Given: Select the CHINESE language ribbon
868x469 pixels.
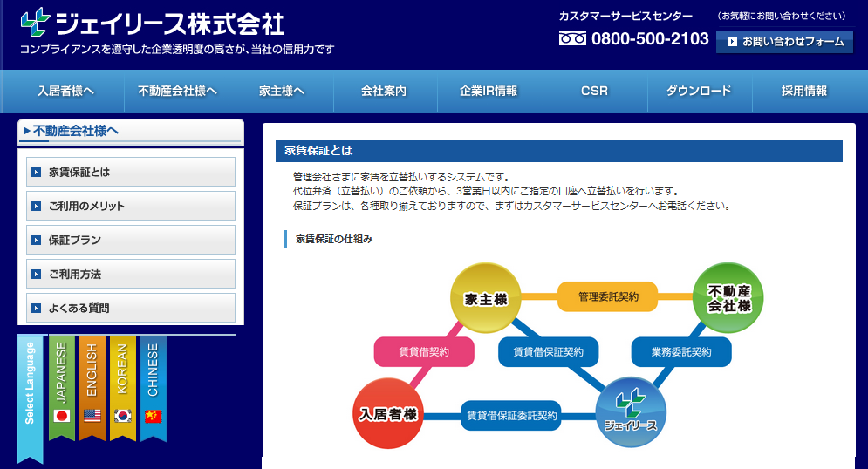Looking at the screenshot, I should [154, 388].
